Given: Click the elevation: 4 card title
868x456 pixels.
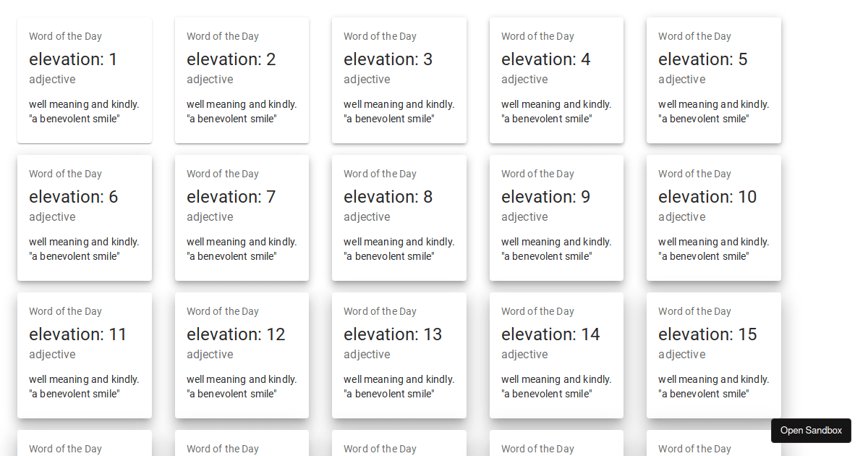Looking at the screenshot, I should 545,59.
